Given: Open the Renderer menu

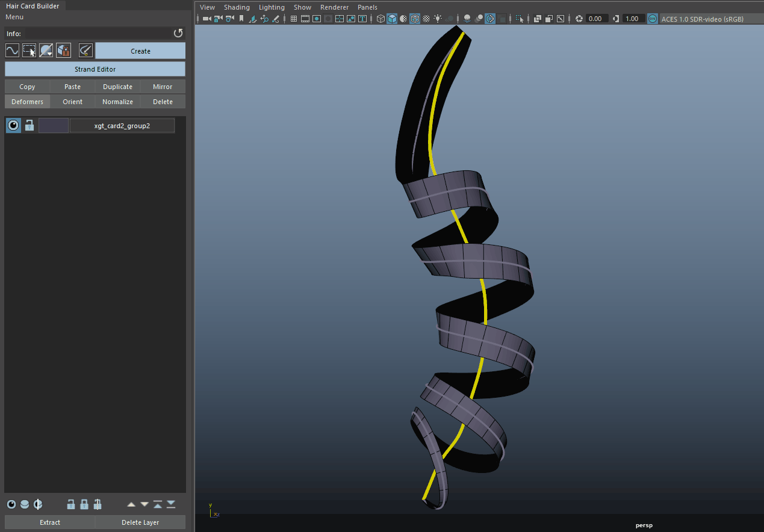Looking at the screenshot, I should click(334, 7).
